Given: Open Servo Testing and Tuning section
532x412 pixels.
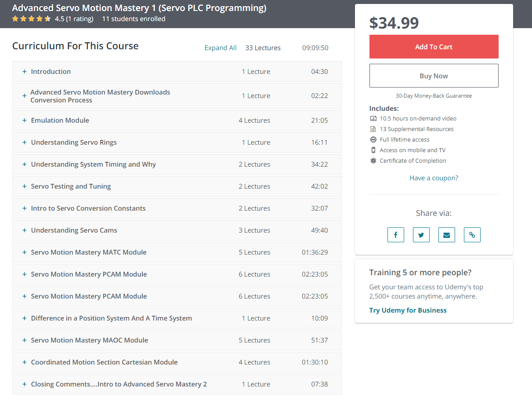Looking at the screenshot, I should tap(71, 186).
